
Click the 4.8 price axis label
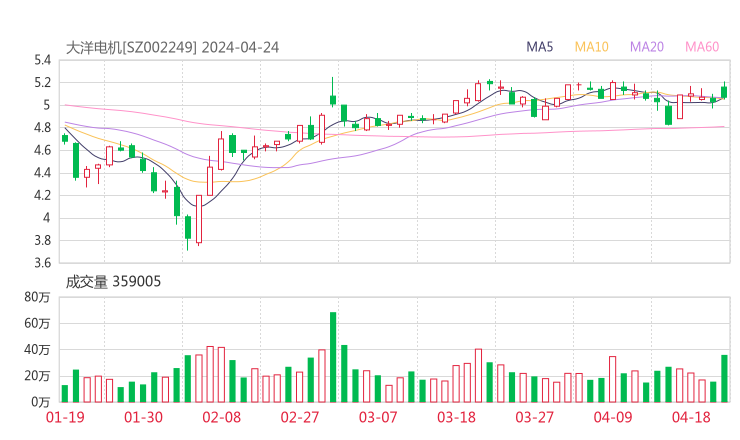pyautogui.click(x=42, y=127)
